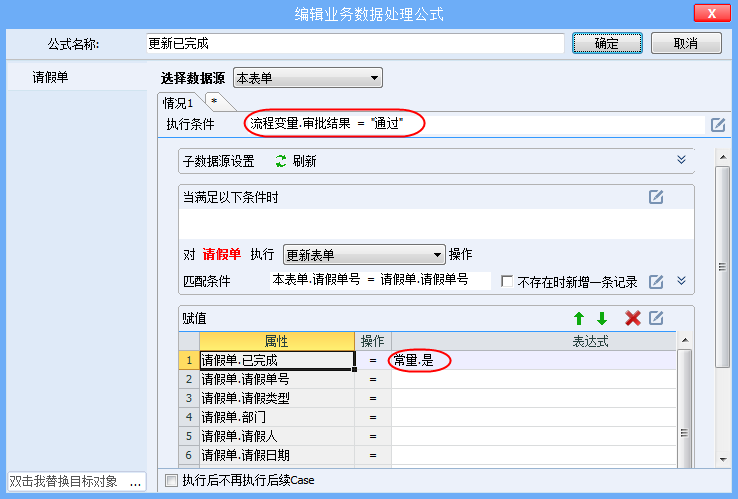The image size is (738, 499).
Task: Select the 请假单.部门 cell
Action: tap(277, 418)
